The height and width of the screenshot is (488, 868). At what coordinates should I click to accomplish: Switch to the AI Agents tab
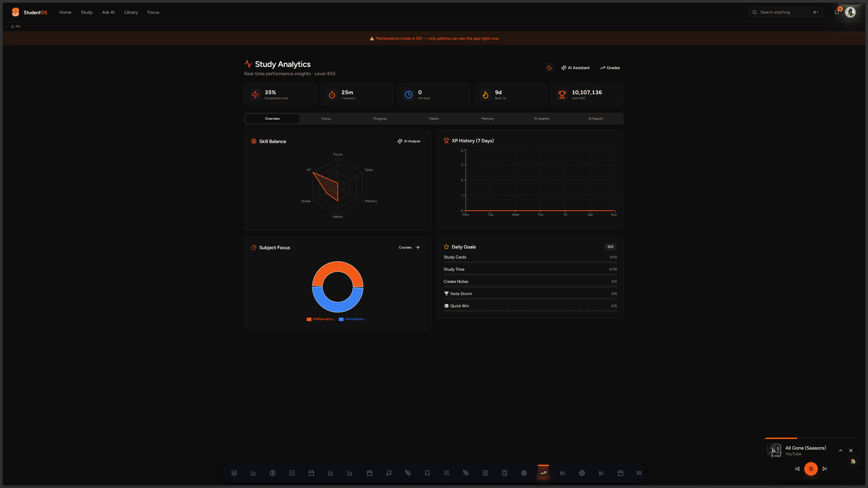542,119
